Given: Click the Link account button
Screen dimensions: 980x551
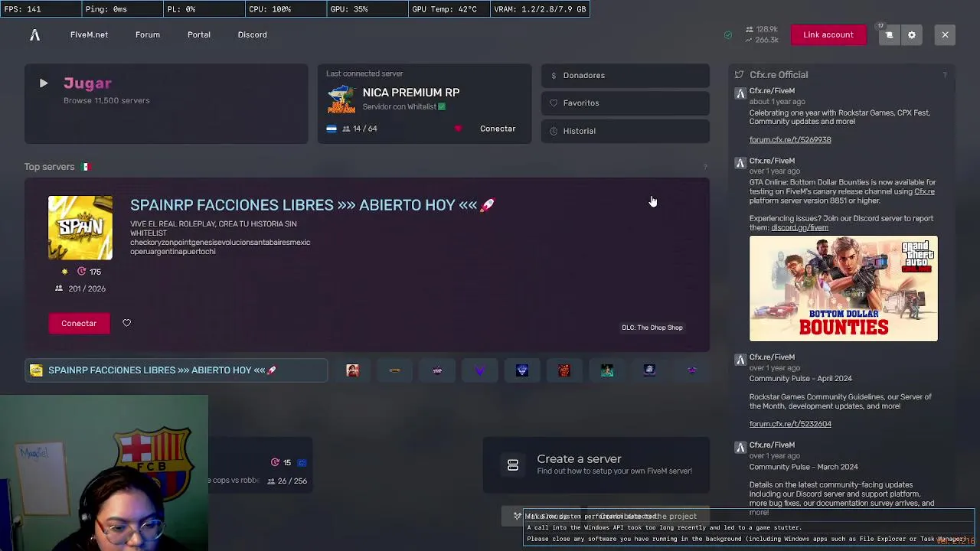Looking at the screenshot, I should pyautogui.click(x=828, y=34).
